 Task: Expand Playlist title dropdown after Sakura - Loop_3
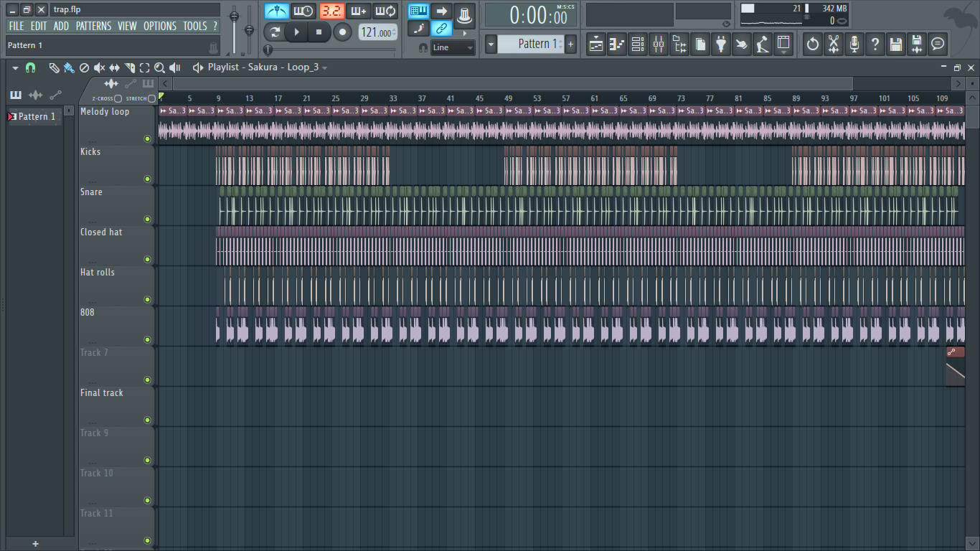point(325,67)
